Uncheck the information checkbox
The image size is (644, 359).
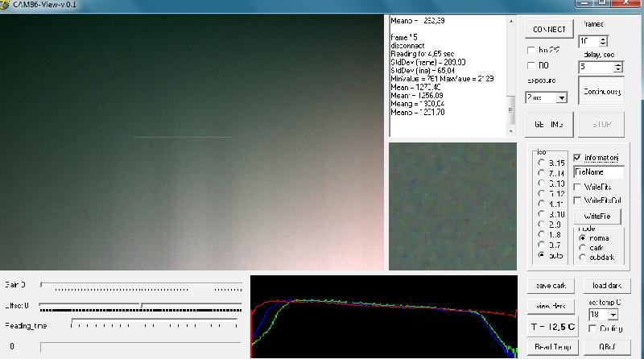[577, 158]
